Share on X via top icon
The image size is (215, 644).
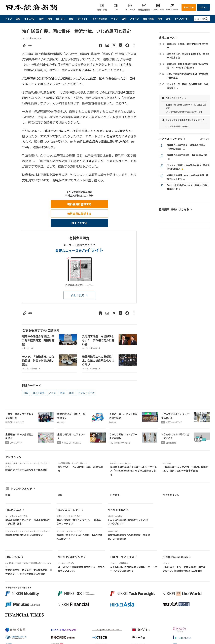(x=120, y=45)
